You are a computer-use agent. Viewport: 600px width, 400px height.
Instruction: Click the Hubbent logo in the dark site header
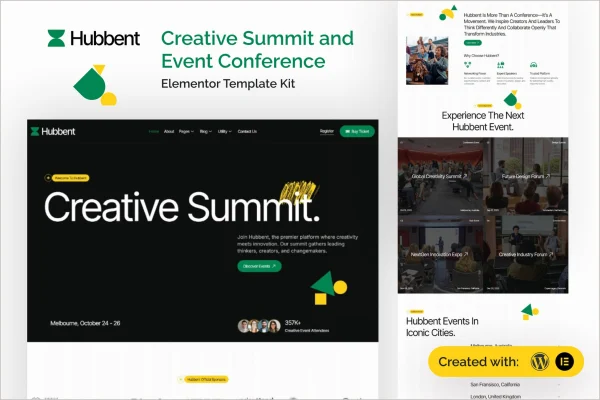[x=53, y=131]
